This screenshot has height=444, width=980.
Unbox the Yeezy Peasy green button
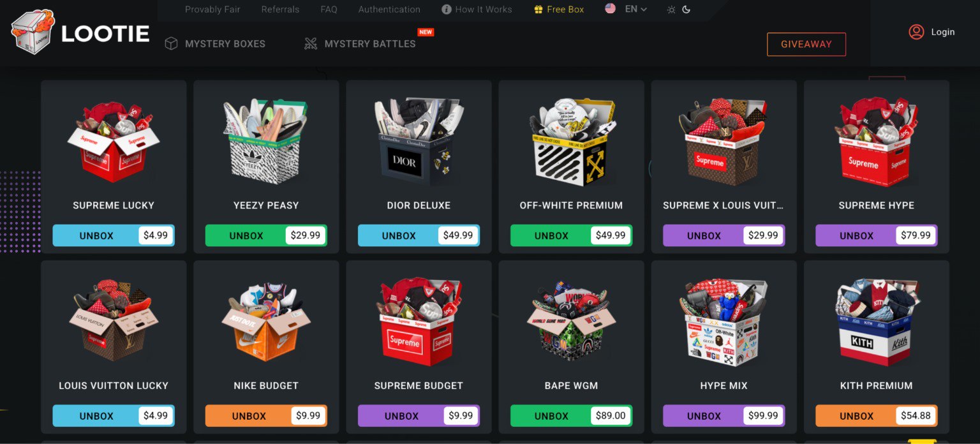pyautogui.click(x=266, y=235)
